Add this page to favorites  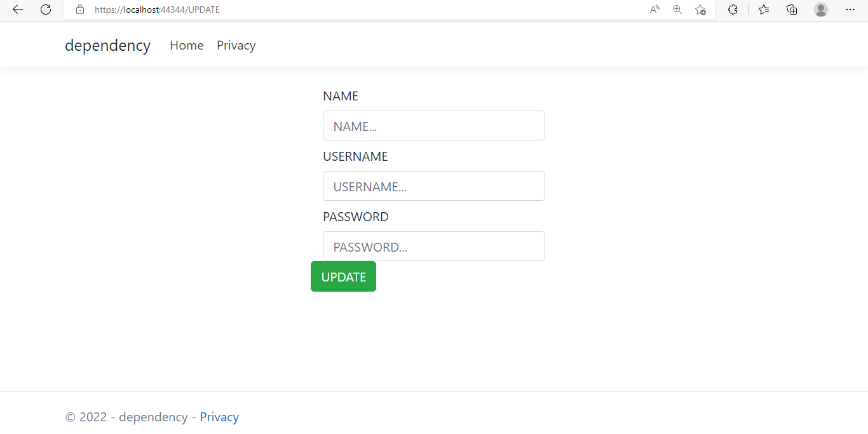click(x=700, y=10)
